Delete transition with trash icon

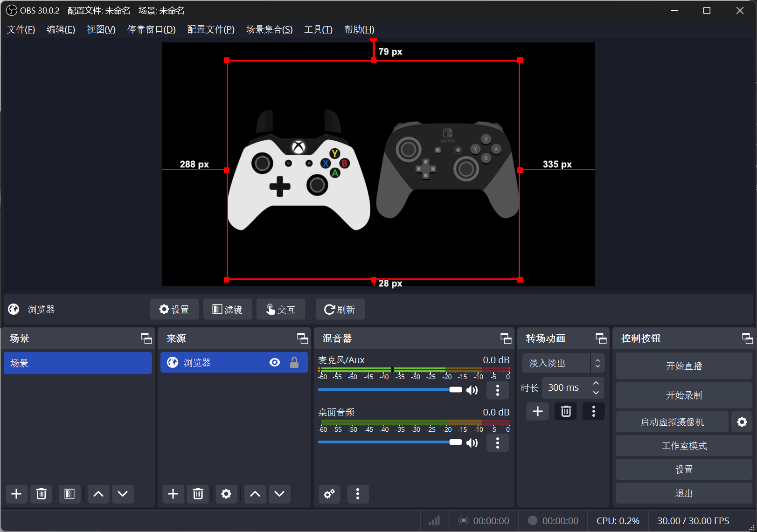tap(566, 411)
